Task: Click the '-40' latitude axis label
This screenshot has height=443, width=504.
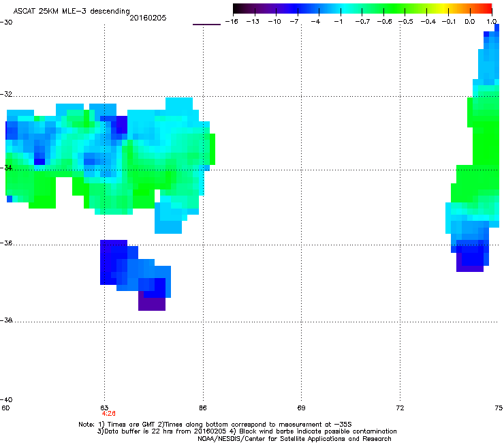Action: pyautogui.click(x=6, y=399)
